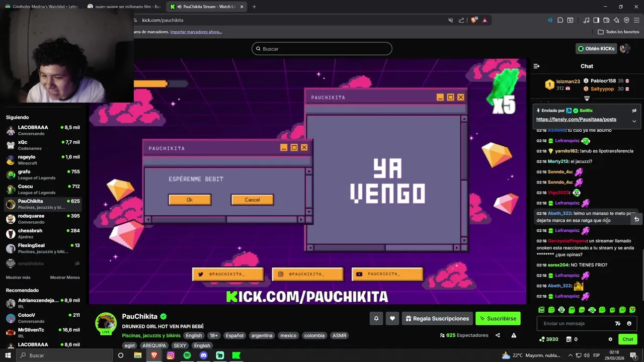Click the Brave Rewards triangle icon
Image resolution: width=644 pixels, height=362 pixels.
(x=485, y=20)
